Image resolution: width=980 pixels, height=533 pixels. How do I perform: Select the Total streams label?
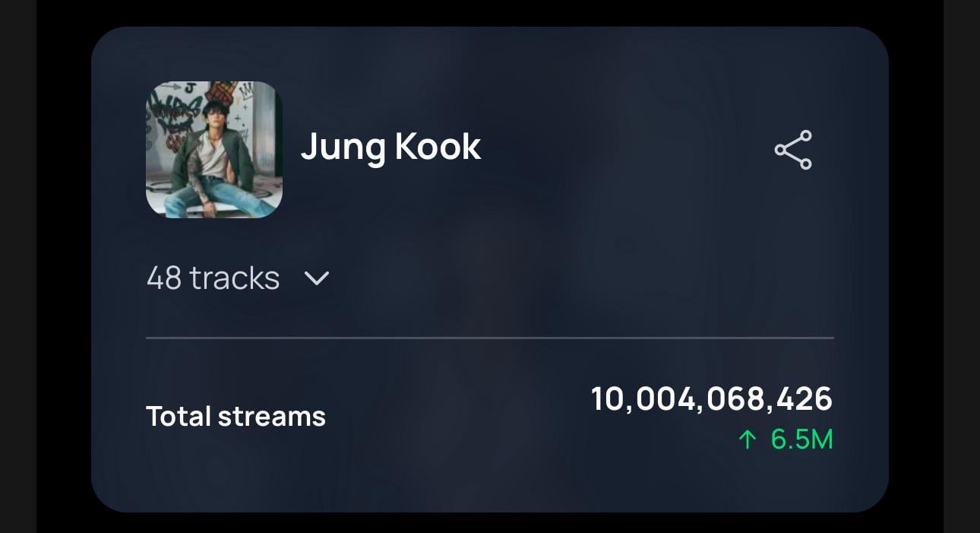point(236,416)
